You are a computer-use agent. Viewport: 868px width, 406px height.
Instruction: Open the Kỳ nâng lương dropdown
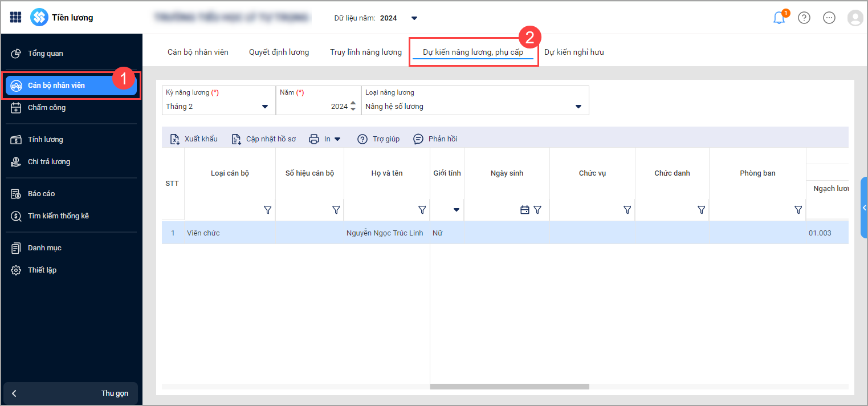pos(264,107)
